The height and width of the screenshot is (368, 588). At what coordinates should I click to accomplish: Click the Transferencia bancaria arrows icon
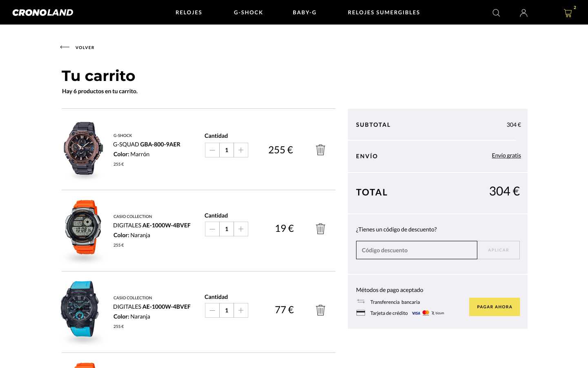(361, 301)
